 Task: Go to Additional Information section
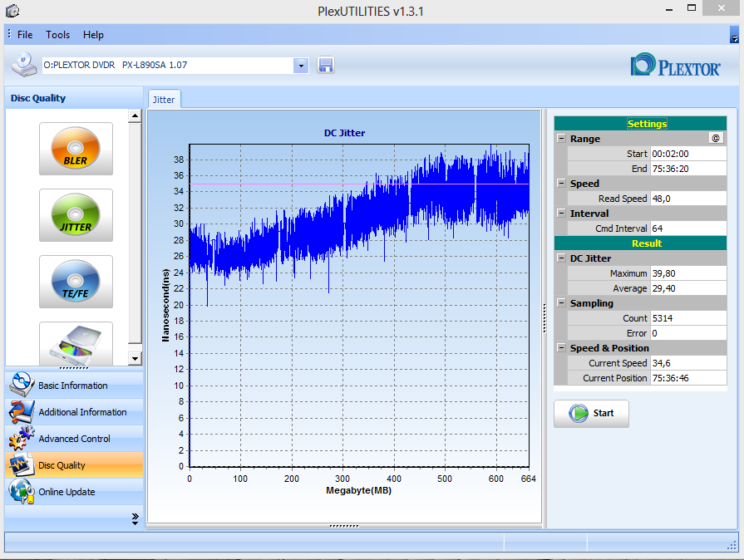(74, 411)
